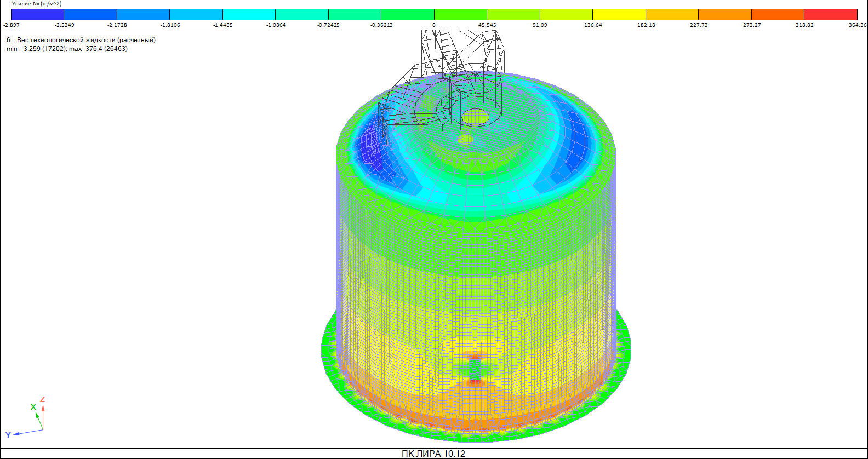868x459 pixels.
Task: Select the green legend segment starting at 0
Action: (460, 14)
